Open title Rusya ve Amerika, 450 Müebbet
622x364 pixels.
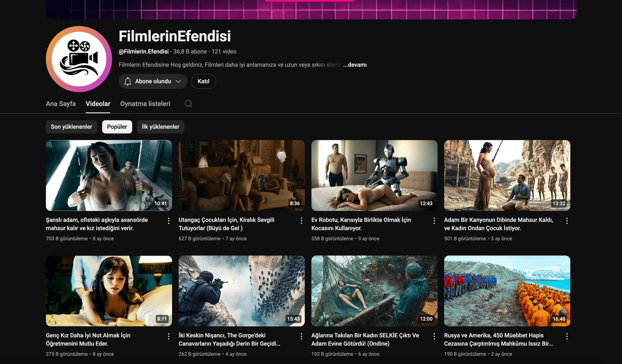[499, 339]
